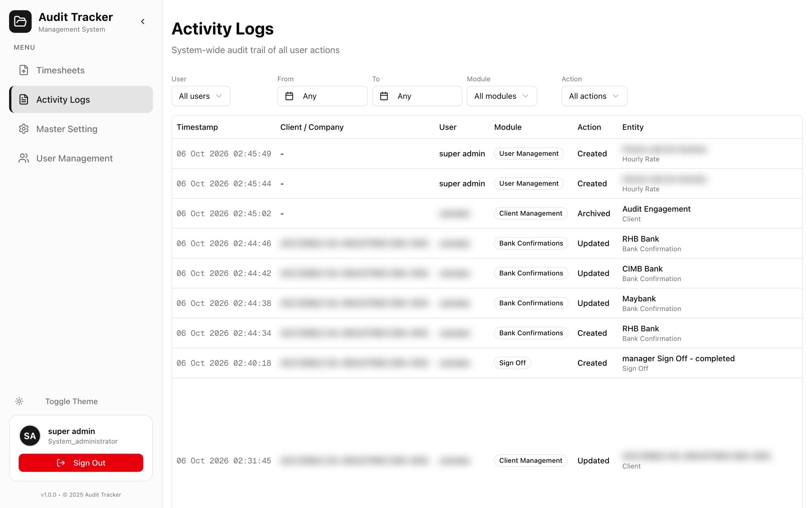812x508 pixels.
Task: Click the Timesheets file icon in the sidebar
Action: (x=24, y=70)
